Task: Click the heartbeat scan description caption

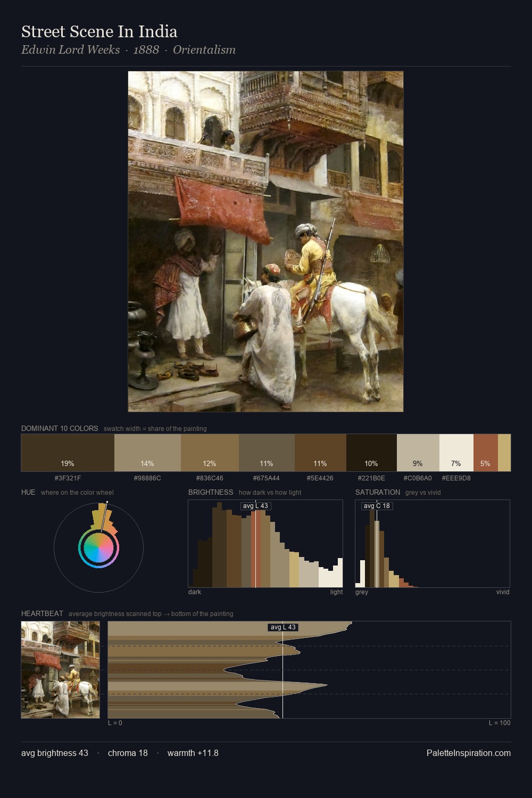Action: (151, 614)
